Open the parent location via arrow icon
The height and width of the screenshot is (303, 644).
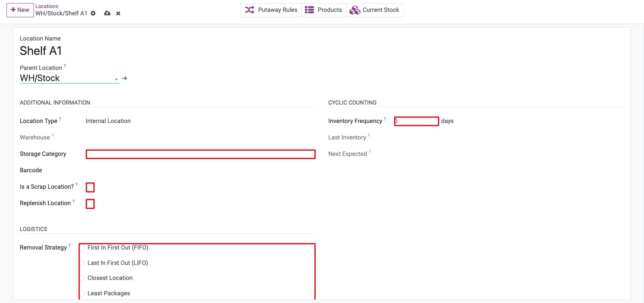[125, 78]
